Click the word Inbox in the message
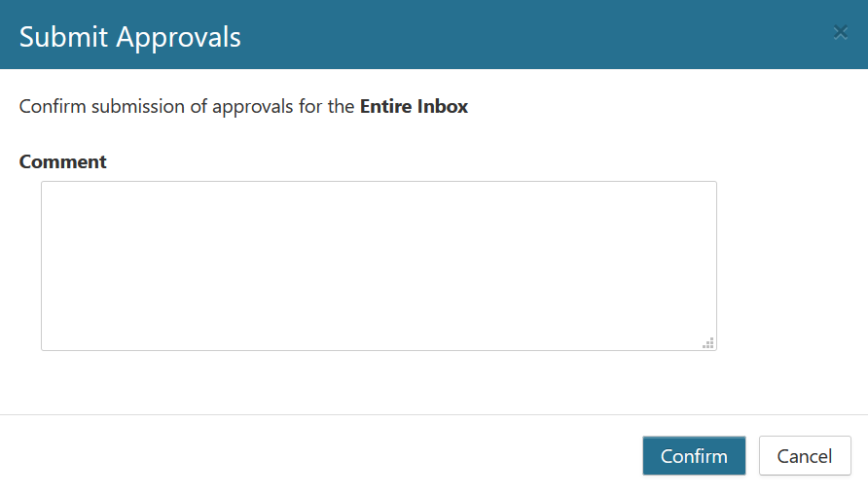Viewport: 868px width, 494px height. [x=443, y=107]
